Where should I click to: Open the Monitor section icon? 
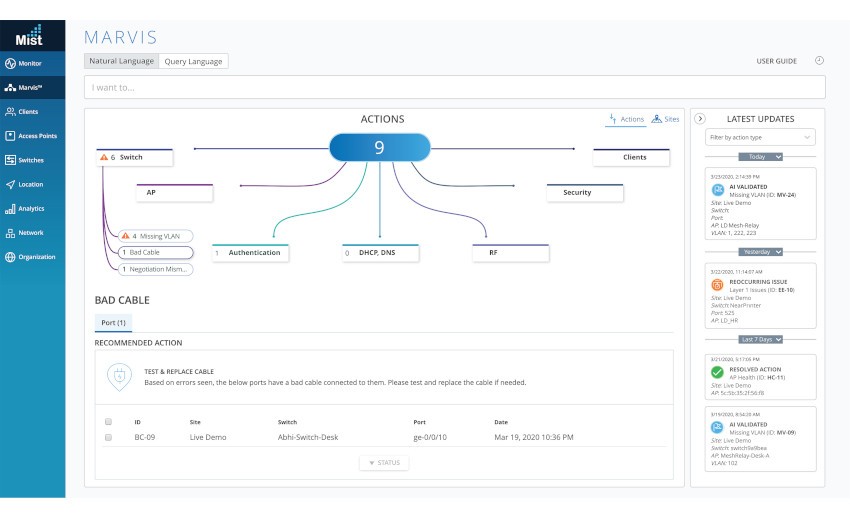(10, 64)
